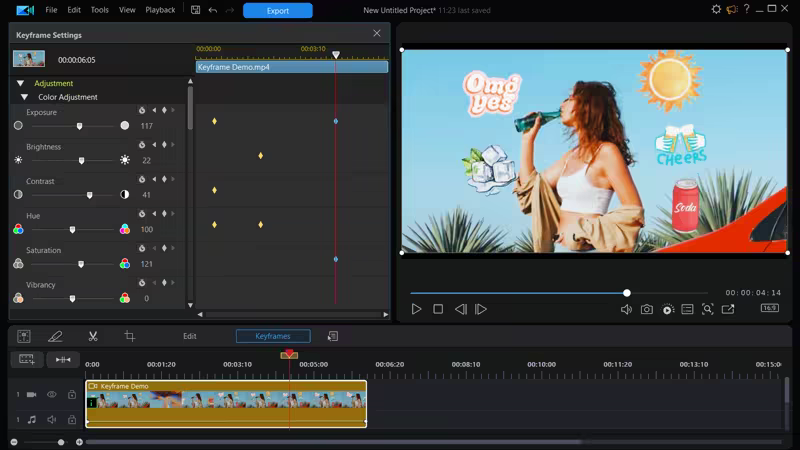Click the Saturation slider handle

click(81, 265)
